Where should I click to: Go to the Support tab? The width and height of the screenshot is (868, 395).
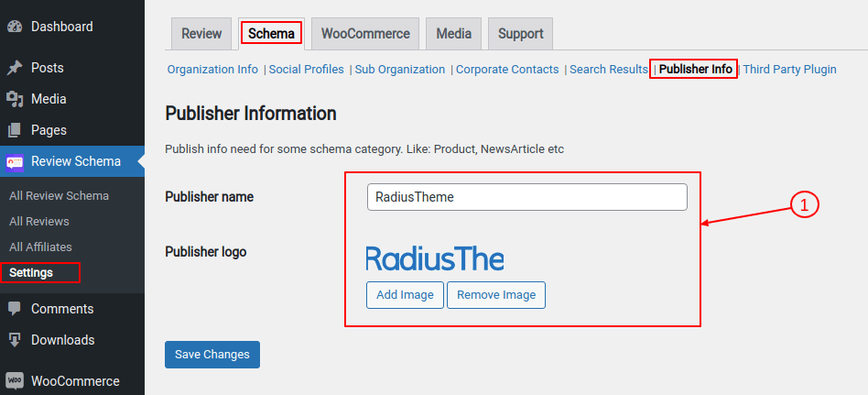[x=520, y=34]
